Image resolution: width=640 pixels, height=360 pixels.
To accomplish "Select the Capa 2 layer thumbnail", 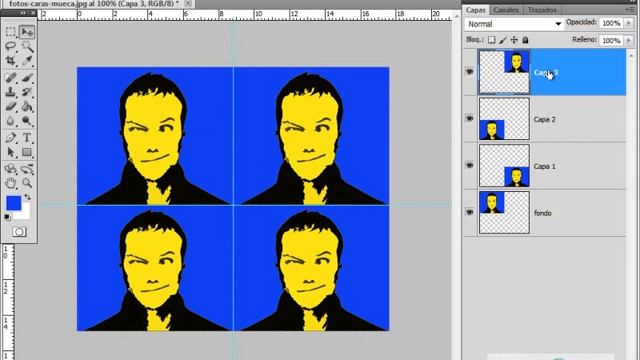I will [x=504, y=119].
